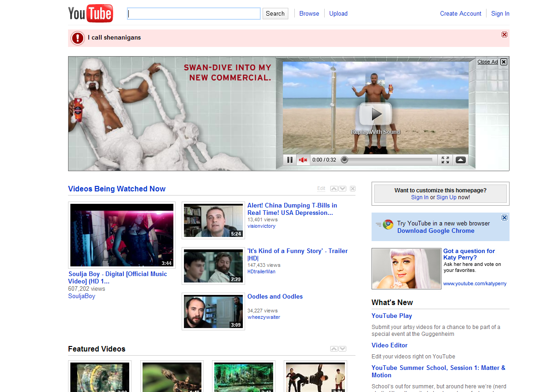Click the YouTube logo
The height and width of the screenshot is (392, 550).
91,13
